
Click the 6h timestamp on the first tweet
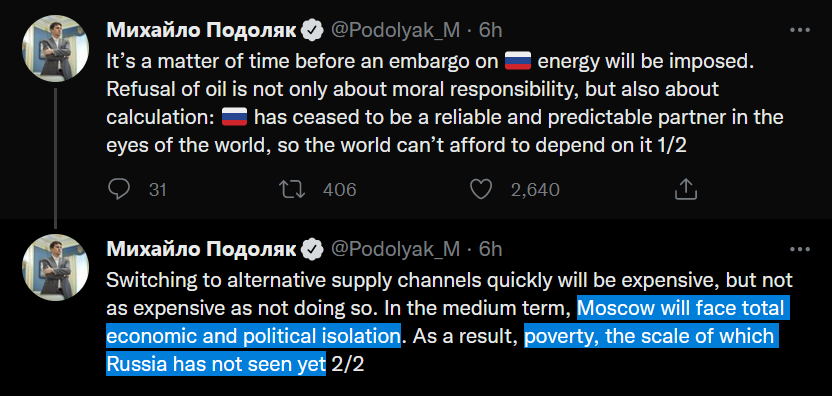pyautogui.click(x=490, y=31)
